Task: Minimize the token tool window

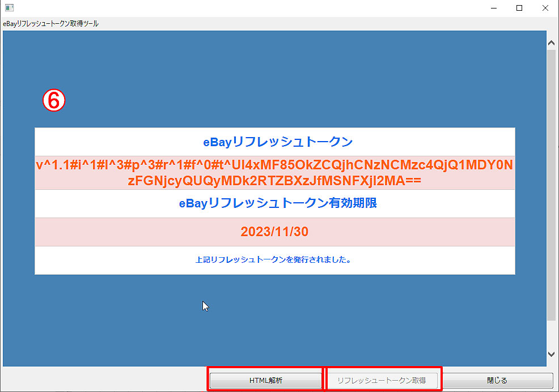Action: (494, 8)
